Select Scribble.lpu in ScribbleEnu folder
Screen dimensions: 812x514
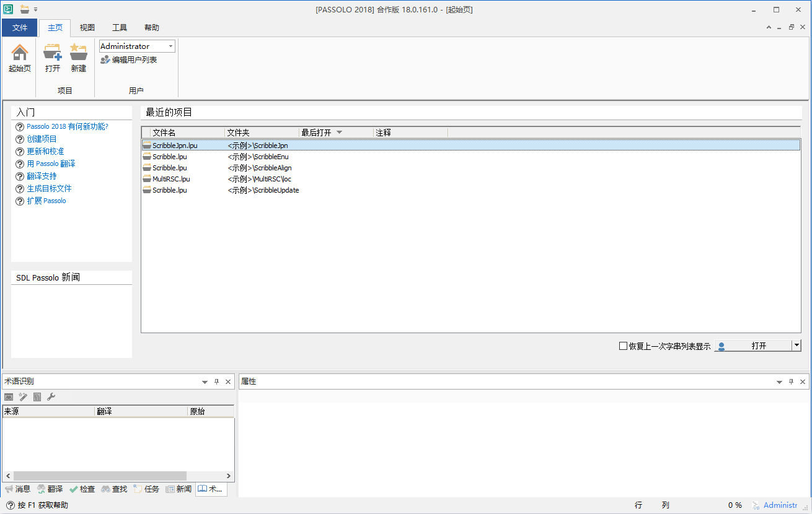470,157
